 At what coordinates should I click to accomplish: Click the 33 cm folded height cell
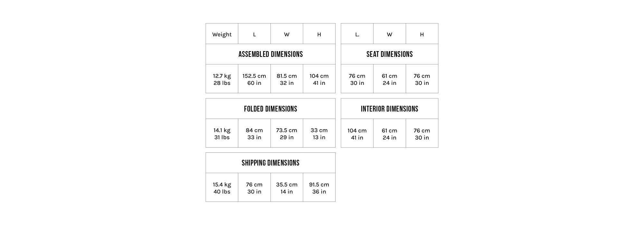coord(319,134)
